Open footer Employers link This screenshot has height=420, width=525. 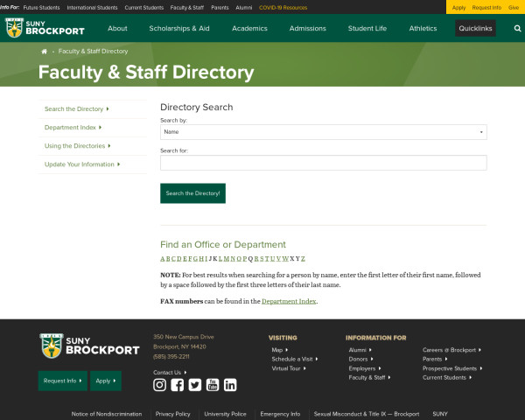coord(365,368)
